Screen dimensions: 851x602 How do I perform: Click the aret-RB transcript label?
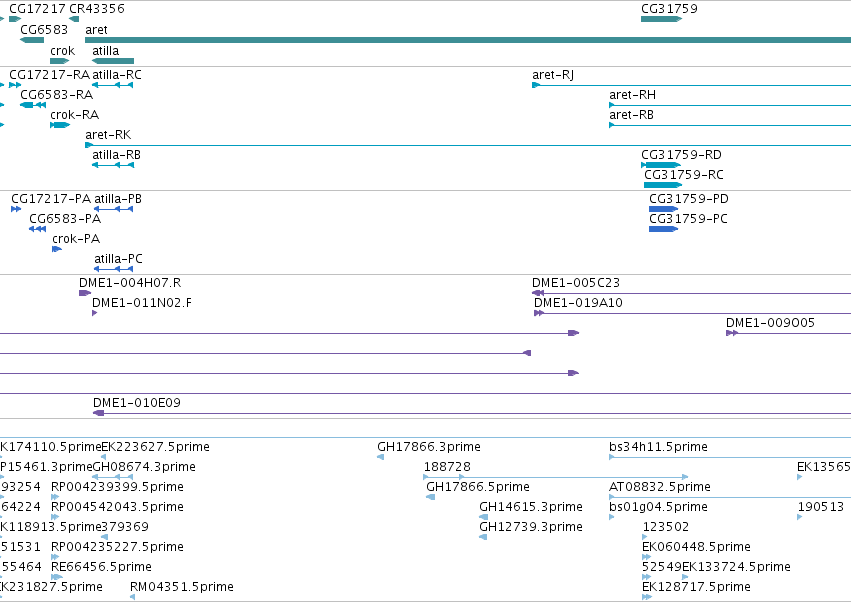tap(631, 115)
